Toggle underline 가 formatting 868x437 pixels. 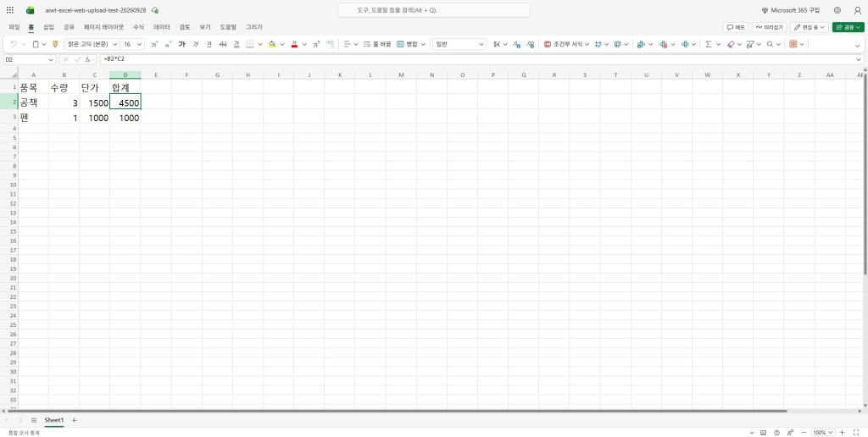pyautogui.click(x=209, y=44)
